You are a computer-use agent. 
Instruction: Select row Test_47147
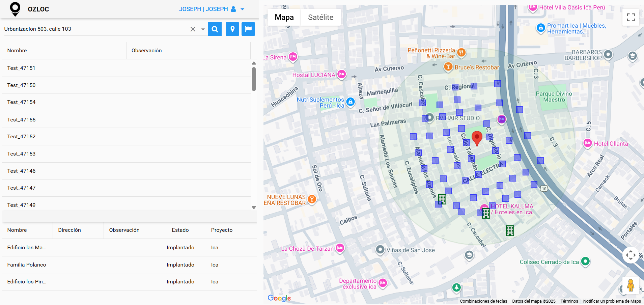tap(126, 188)
